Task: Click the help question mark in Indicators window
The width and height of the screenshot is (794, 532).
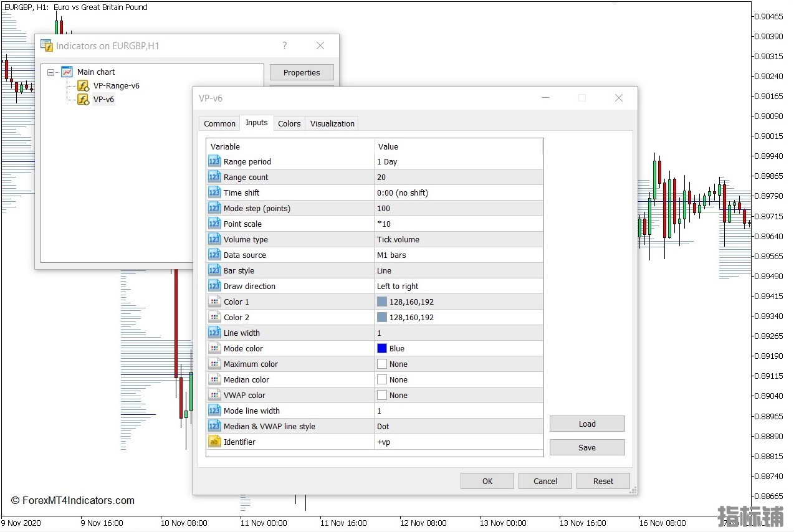Action: coord(285,45)
